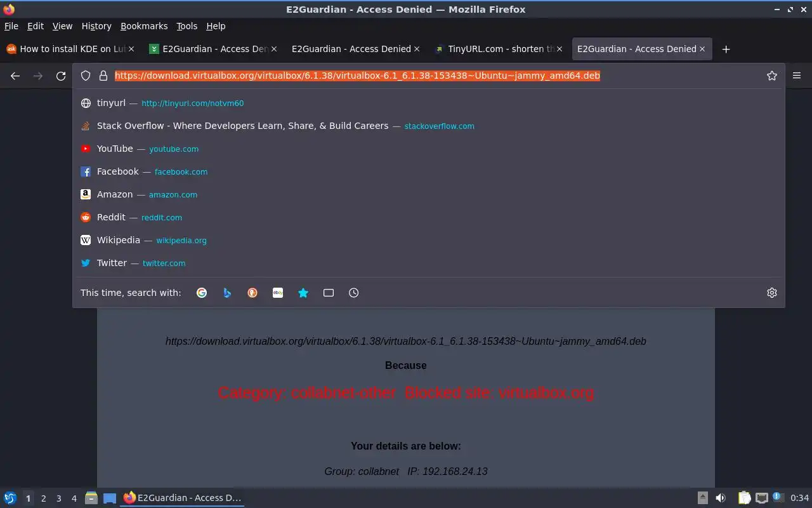Open the Help menu
Screen dimensions: 812x508
(216, 26)
